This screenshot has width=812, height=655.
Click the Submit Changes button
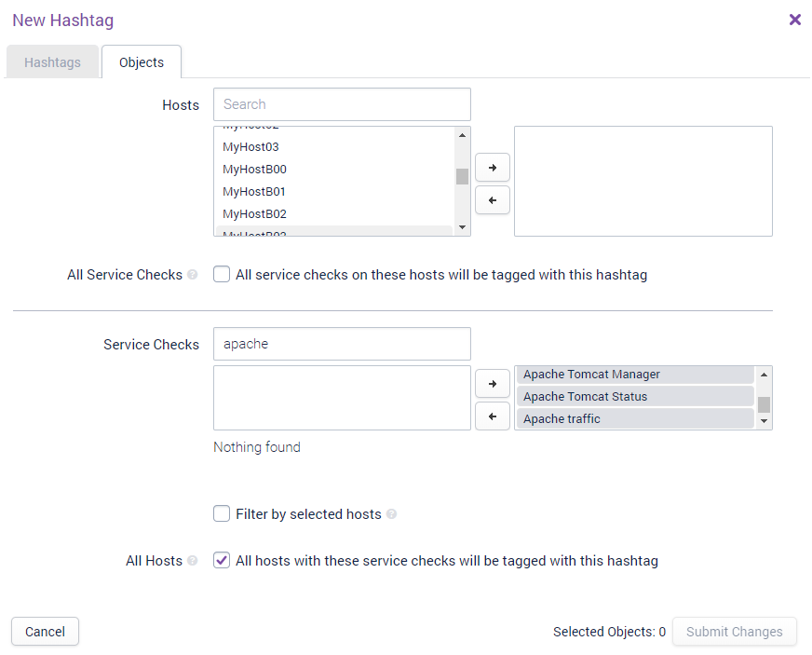click(x=734, y=632)
